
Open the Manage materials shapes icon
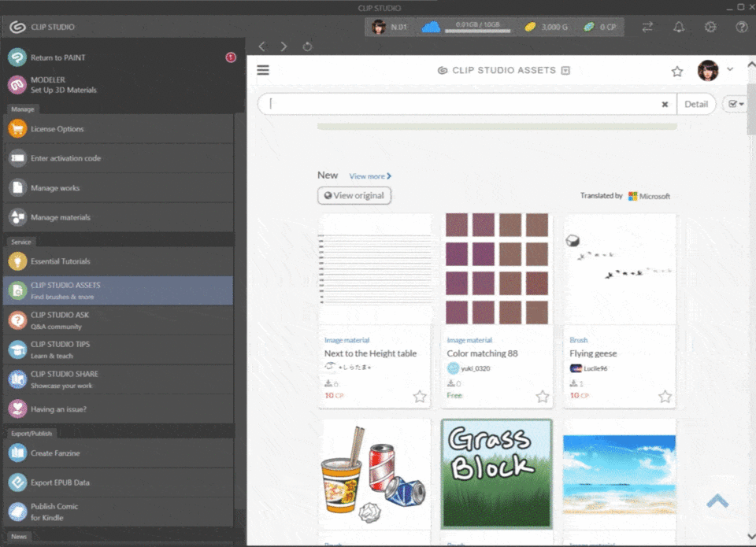[x=17, y=217]
